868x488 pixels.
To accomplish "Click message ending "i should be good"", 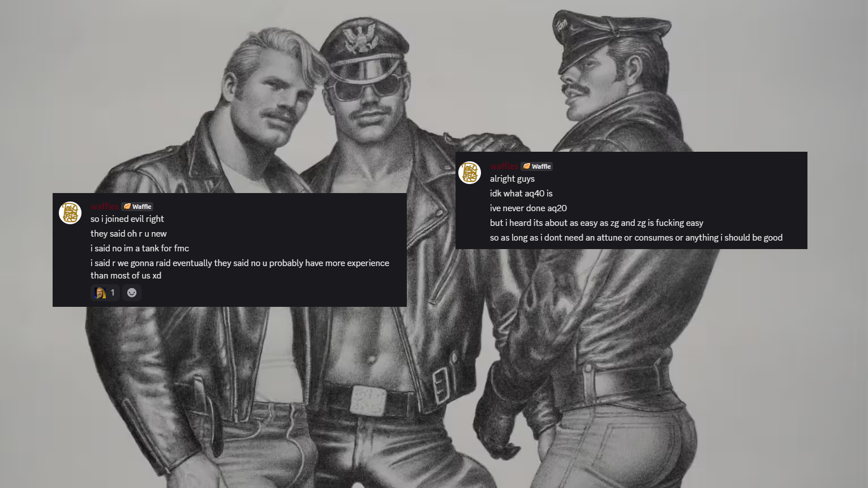I will [x=636, y=238].
